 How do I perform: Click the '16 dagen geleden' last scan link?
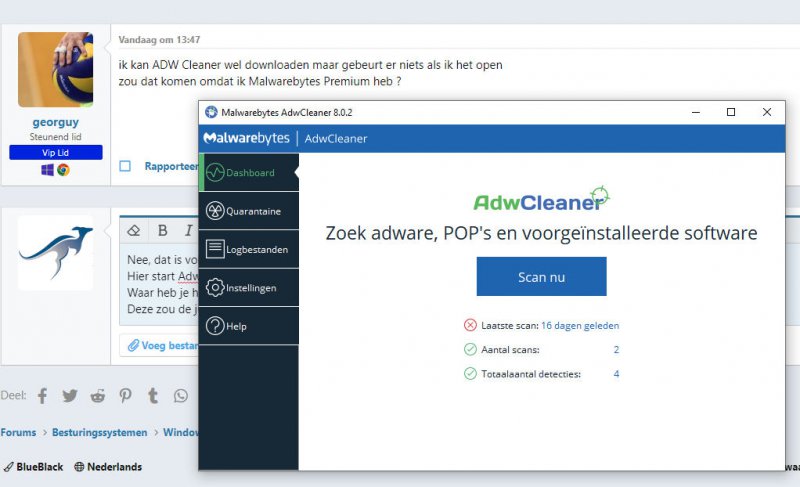tap(580, 325)
